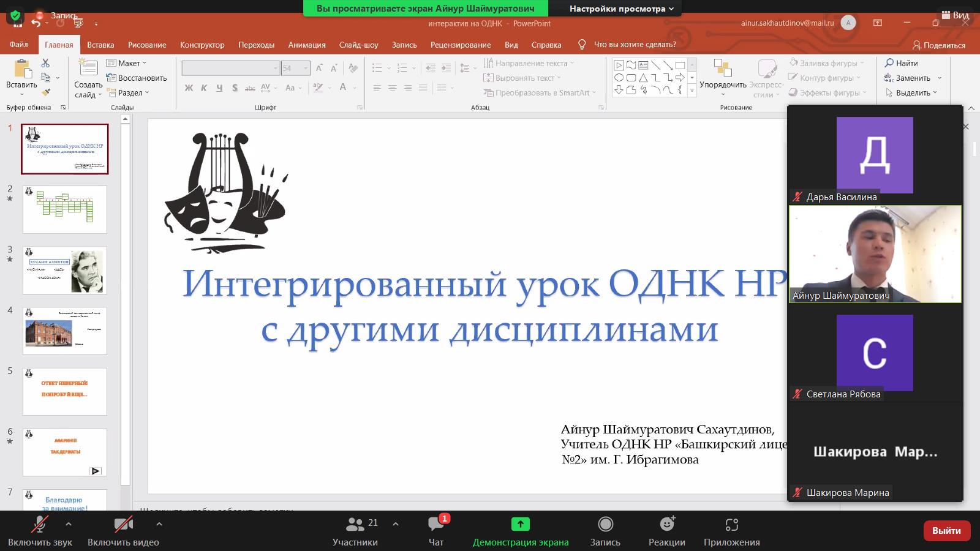Select slide 4 thumbnail with building photo
The image size is (980, 551).
tap(65, 331)
